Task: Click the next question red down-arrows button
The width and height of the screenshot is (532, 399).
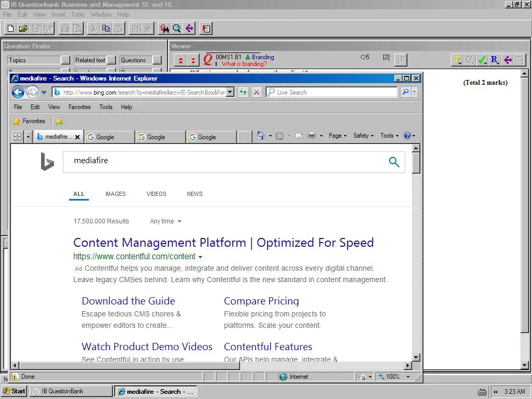Action: 193,60
